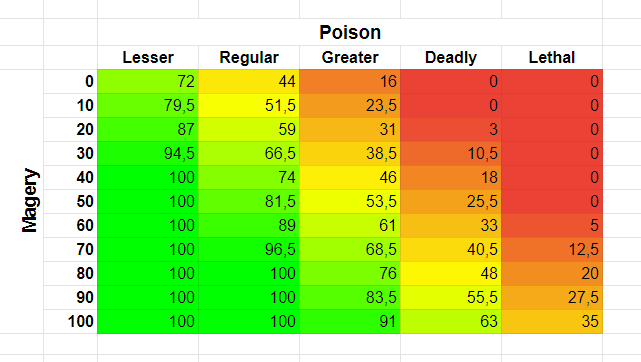Select the Magery row label 100
Image resolution: width=641 pixels, height=362 pixels.
70,322
